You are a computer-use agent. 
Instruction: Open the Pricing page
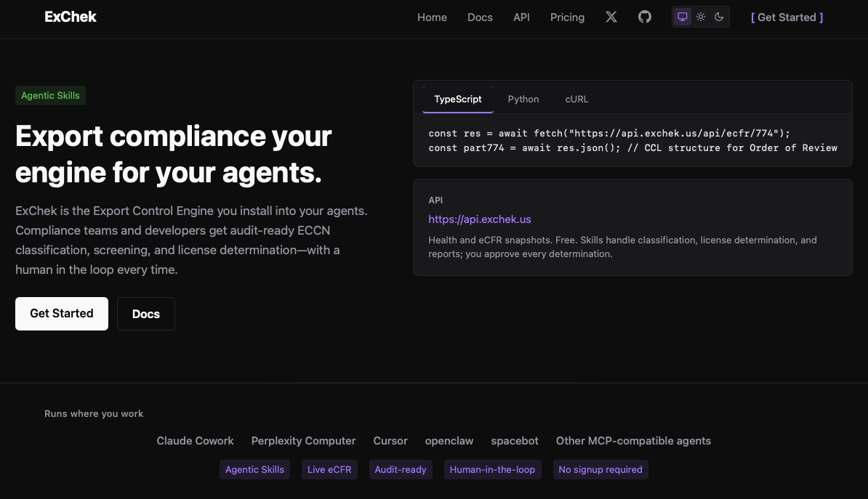click(568, 17)
